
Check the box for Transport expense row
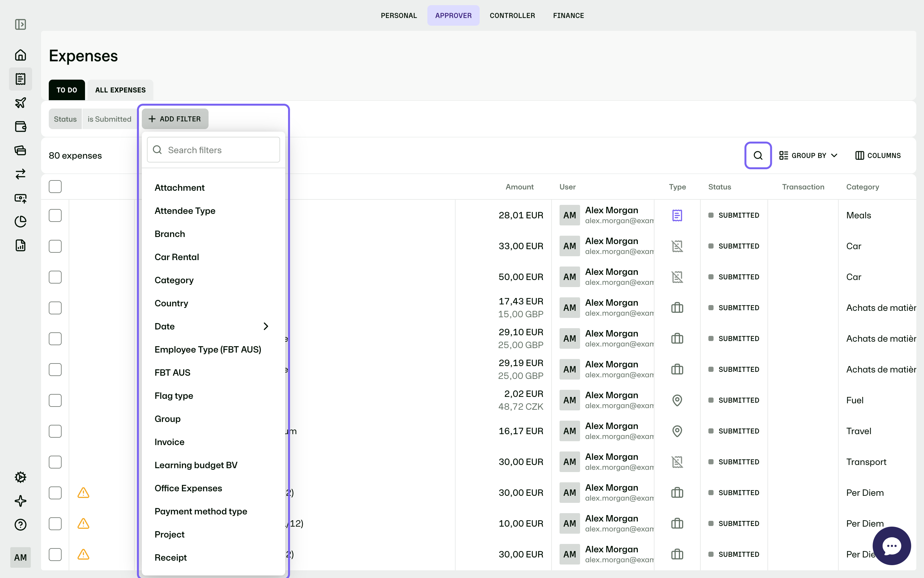[55, 462]
